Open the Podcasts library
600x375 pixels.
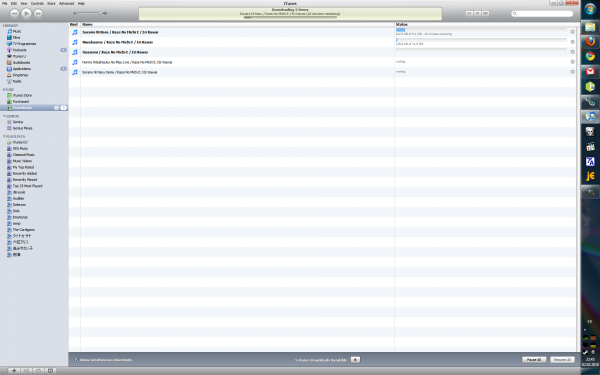20,50
